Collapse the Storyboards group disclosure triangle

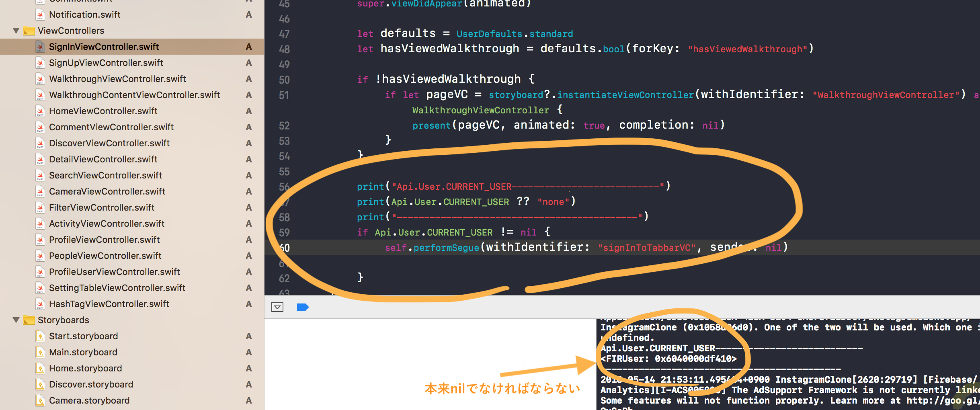pyautogui.click(x=16, y=320)
